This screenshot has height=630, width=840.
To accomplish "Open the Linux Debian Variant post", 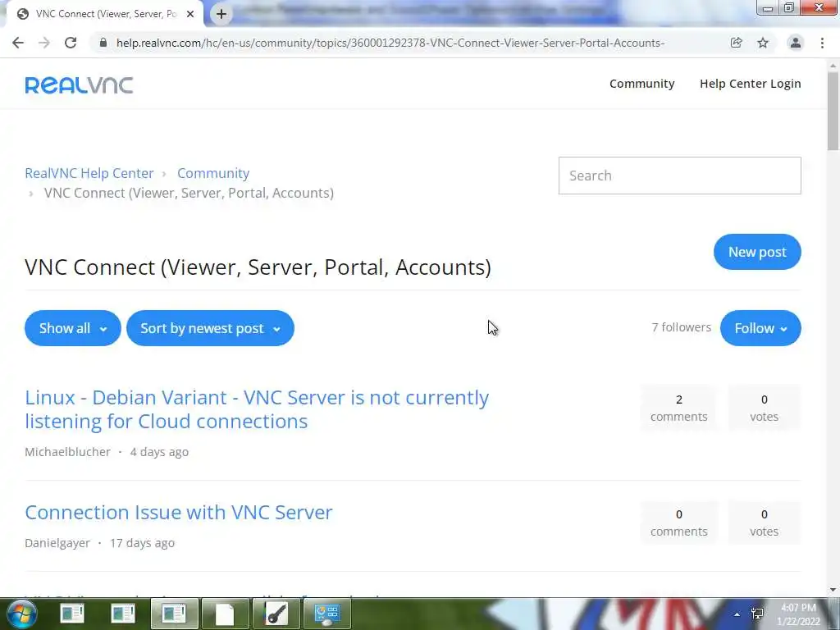I will point(257,409).
